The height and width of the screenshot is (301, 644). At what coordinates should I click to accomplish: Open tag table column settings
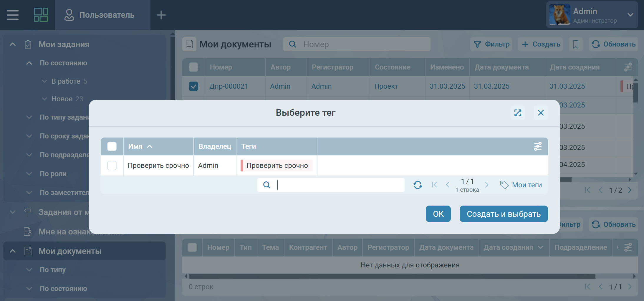[x=538, y=146]
